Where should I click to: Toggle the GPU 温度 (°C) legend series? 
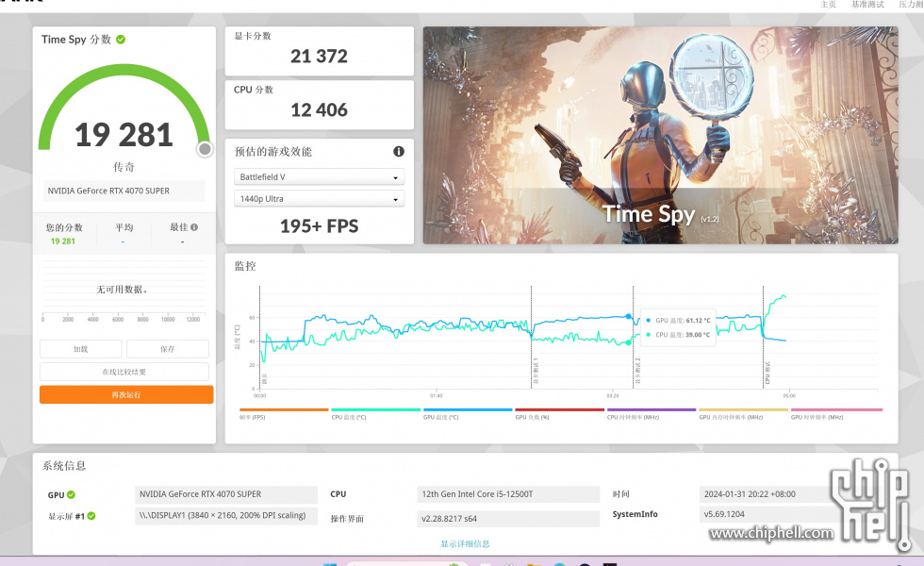[x=468, y=413]
